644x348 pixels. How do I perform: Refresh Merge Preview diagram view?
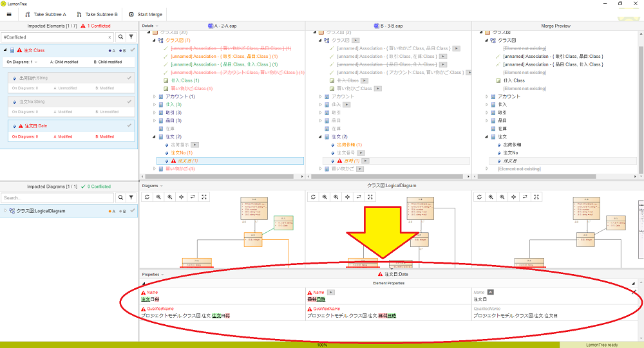click(479, 197)
